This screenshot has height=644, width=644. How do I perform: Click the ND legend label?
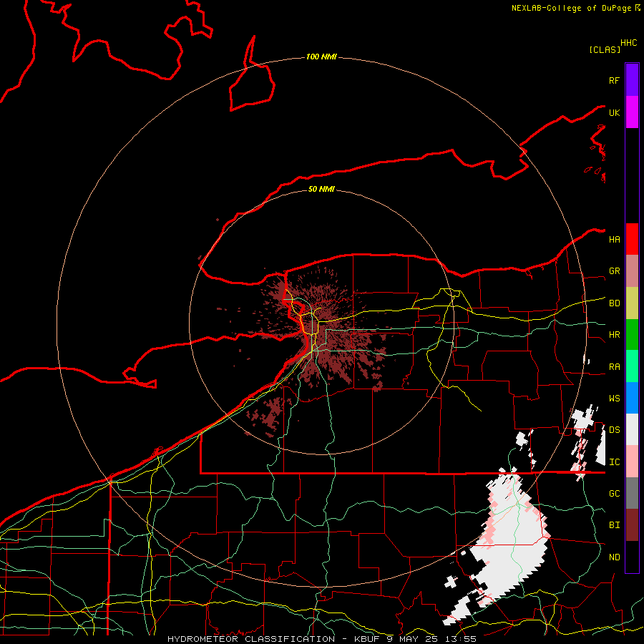614,557
